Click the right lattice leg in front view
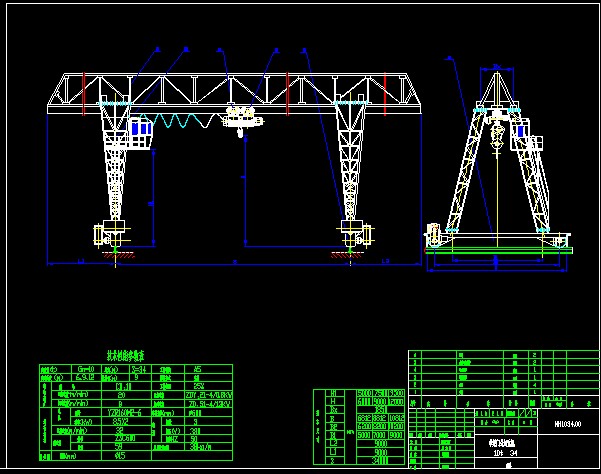 pos(350,165)
